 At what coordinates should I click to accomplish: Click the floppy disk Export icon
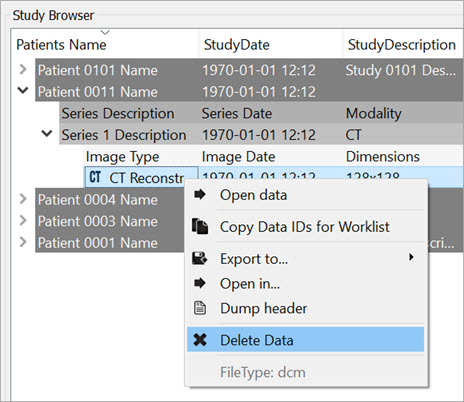[200, 258]
